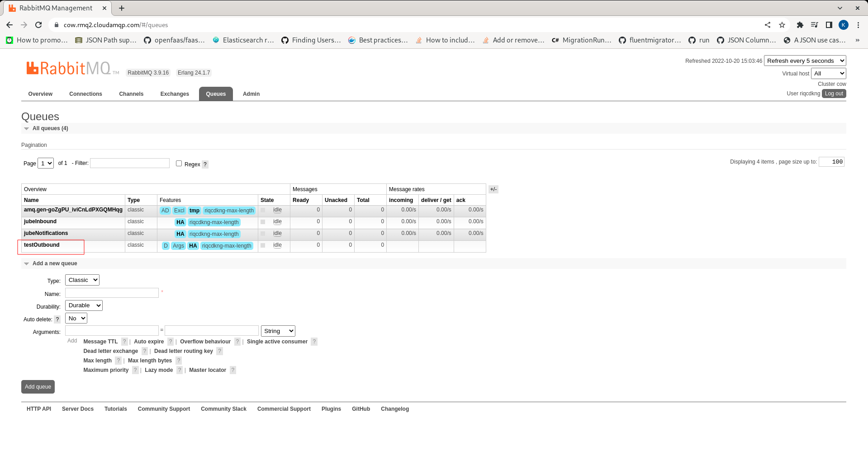This screenshot has width=868, height=474.
Task: Open the Auto delete No dropdown
Action: point(76,319)
